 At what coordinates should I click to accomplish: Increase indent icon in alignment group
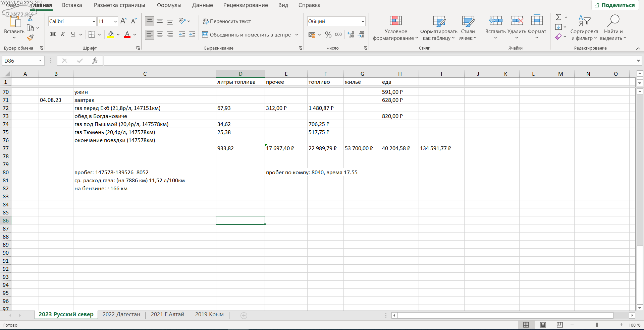(192, 35)
